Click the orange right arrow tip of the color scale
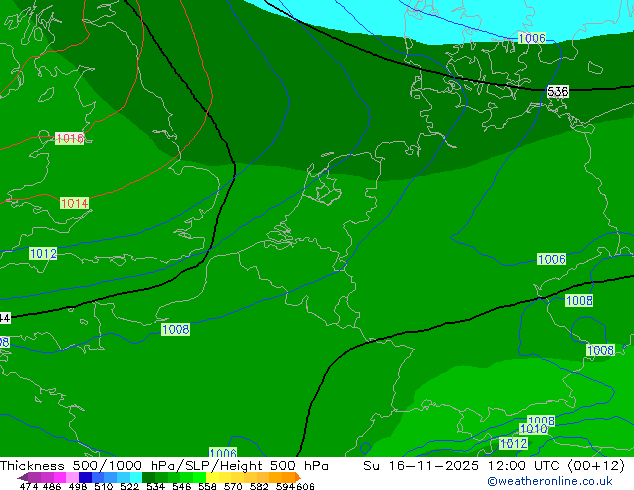Viewport: 634px width, 490px height. point(298,477)
